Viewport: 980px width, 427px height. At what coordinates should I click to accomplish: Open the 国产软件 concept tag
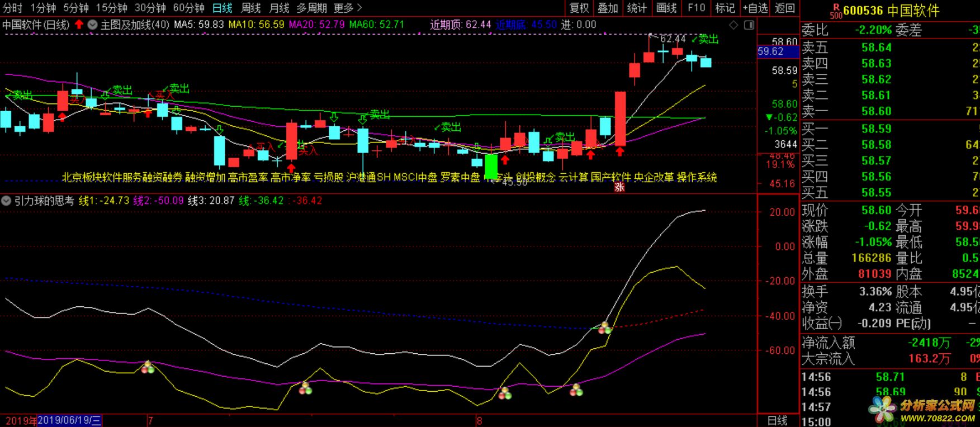[611, 178]
